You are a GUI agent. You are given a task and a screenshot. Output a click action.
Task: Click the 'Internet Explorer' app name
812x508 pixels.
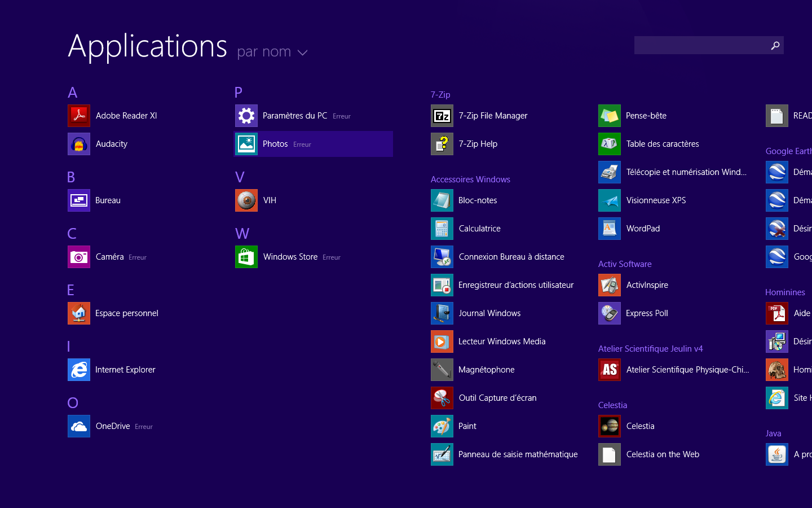click(125, 370)
